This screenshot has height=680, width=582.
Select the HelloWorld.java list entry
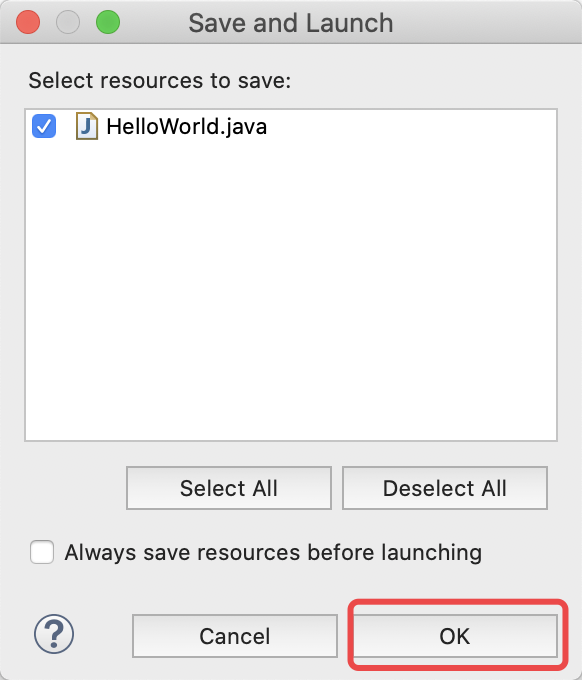point(186,127)
